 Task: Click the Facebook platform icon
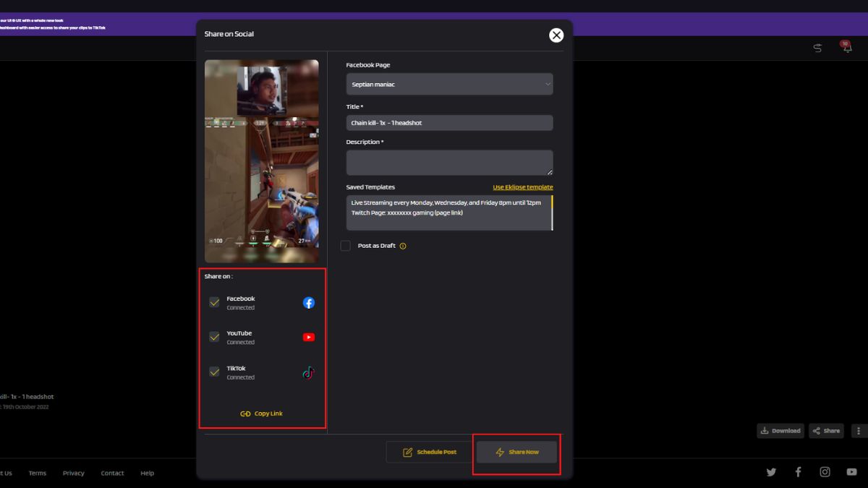308,302
